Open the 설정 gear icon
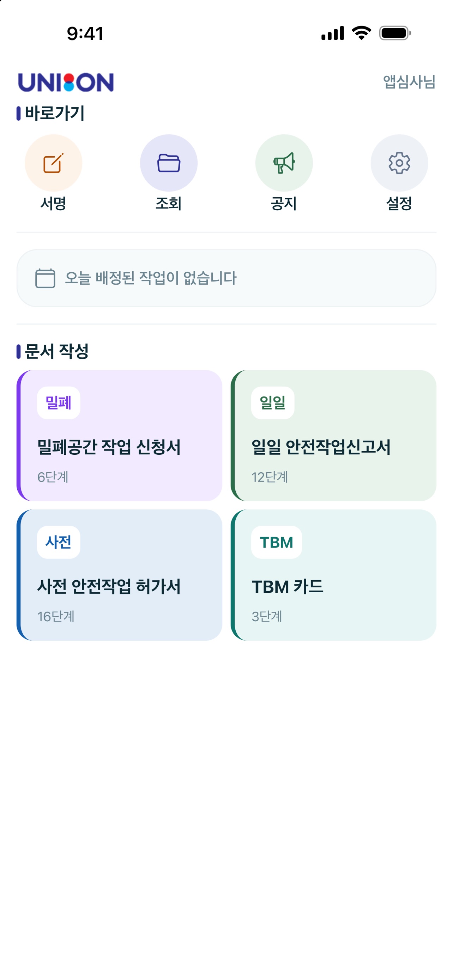Viewport: 453px width, 980px height. pyautogui.click(x=399, y=163)
